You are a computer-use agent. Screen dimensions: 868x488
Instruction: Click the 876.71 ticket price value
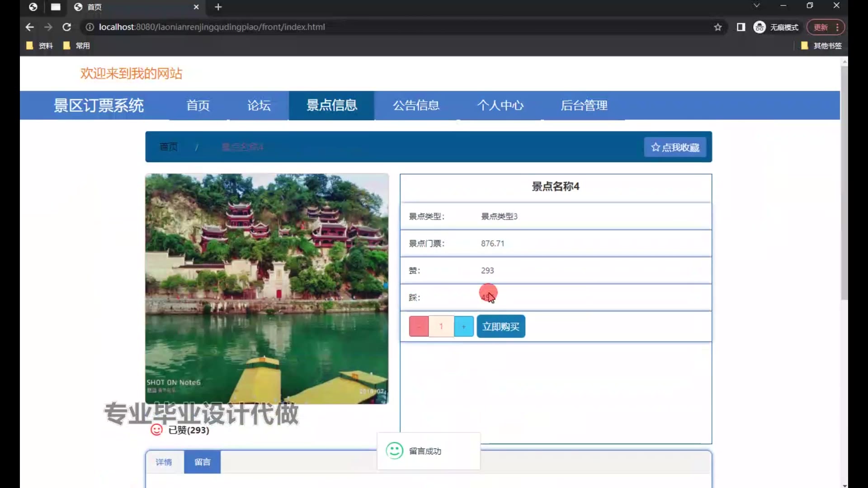(492, 244)
